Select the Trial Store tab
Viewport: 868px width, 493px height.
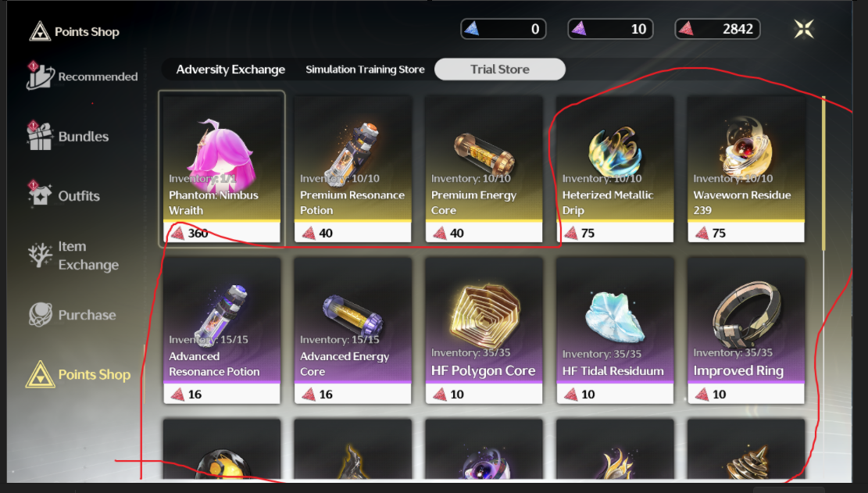point(500,70)
